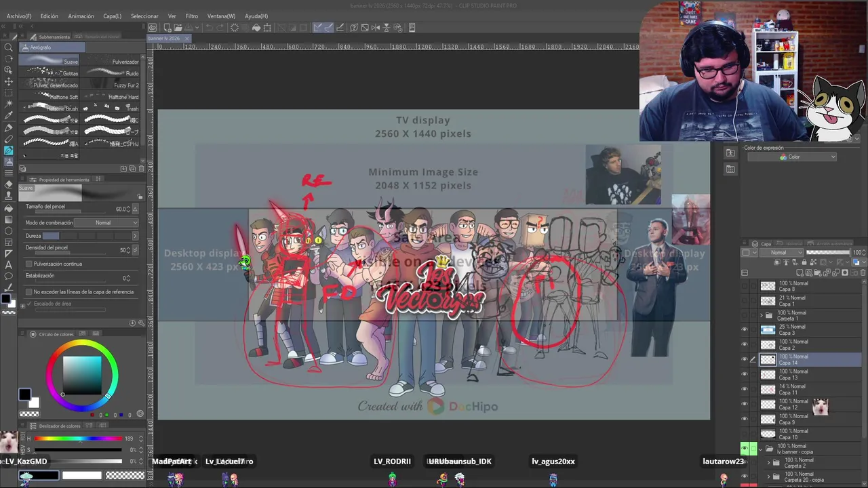Select the Eyedropper tool
Viewport: 868px width, 488px height.
9,116
